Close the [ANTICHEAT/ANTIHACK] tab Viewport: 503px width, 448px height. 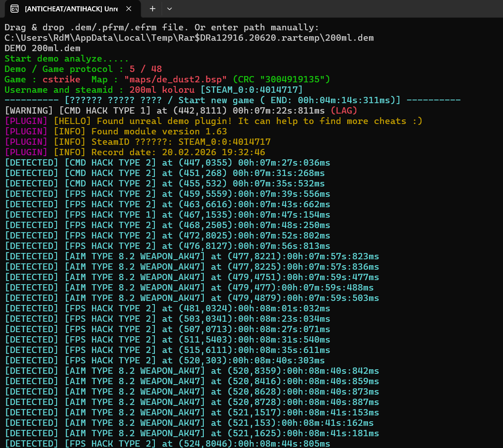pyautogui.click(x=129, y=9)
